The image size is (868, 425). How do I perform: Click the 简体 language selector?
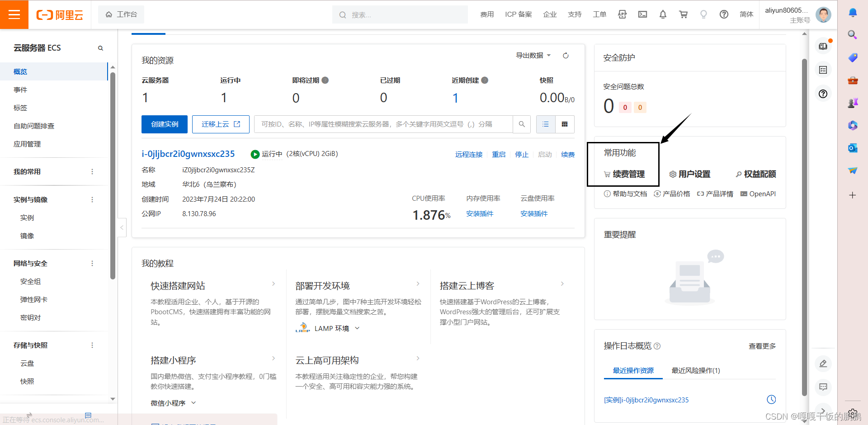[x=746, y=14]
